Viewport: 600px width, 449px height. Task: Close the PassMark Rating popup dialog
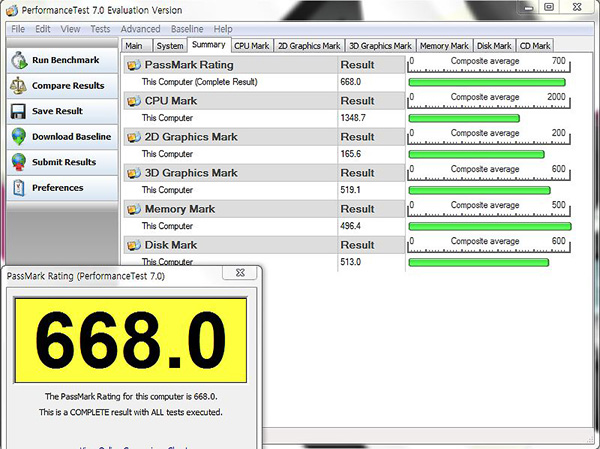coord(240,273)
